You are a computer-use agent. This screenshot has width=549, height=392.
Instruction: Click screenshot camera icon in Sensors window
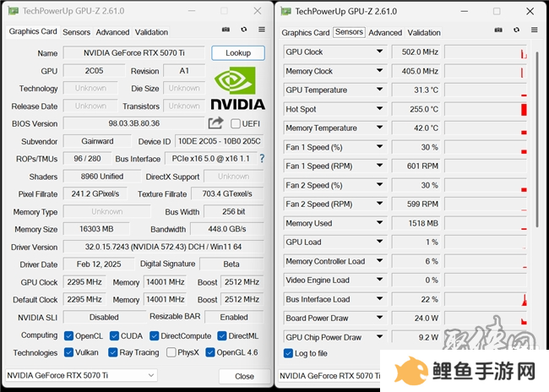click(498, 30)
